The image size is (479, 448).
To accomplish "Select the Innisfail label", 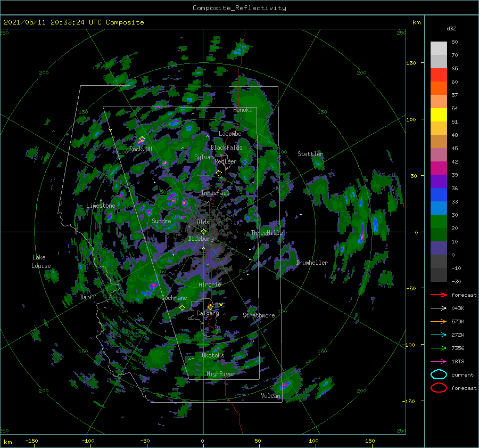I will [215, 193].
